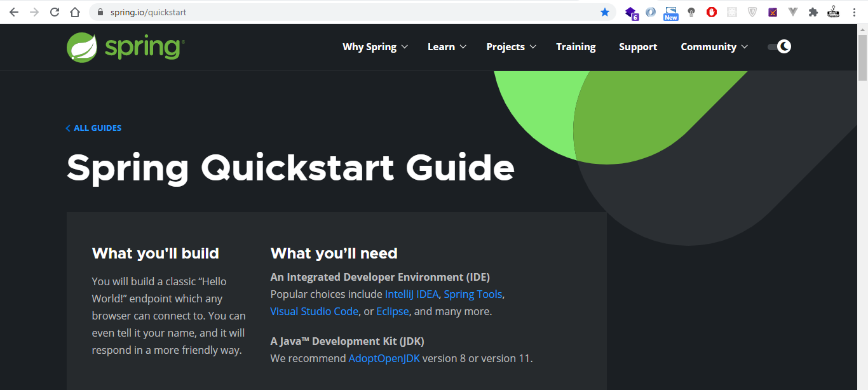868x390 pixels.
Task: Click the Vue devtools extension icon
Action: tap(793, 12)
